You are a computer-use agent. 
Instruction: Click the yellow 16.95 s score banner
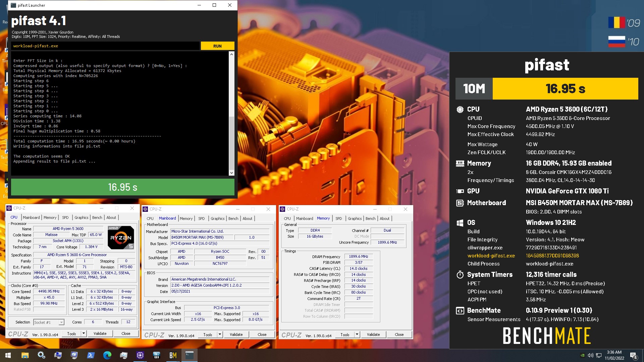pos(566,89)
